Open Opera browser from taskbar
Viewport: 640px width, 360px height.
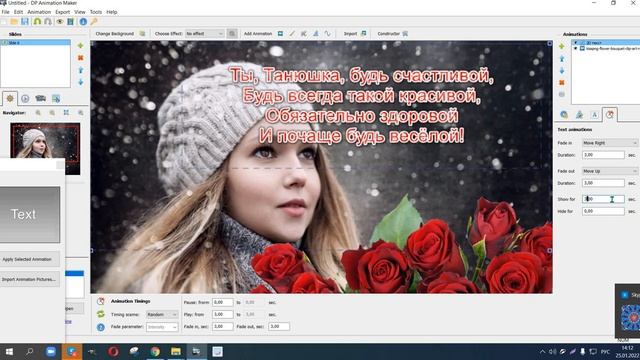pyautogui.click(x=113, y=351)
